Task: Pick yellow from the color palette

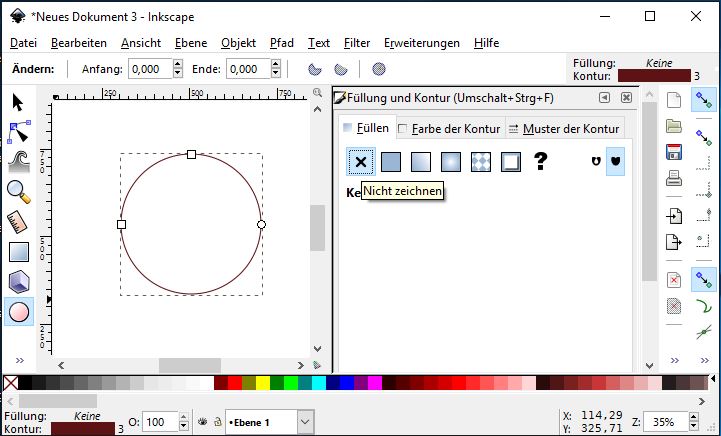Action: click(263, 383)
